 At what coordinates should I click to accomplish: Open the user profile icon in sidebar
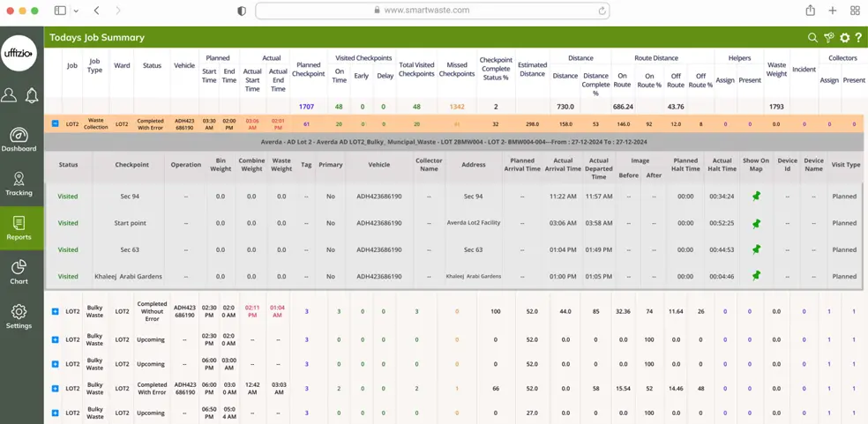9,95
